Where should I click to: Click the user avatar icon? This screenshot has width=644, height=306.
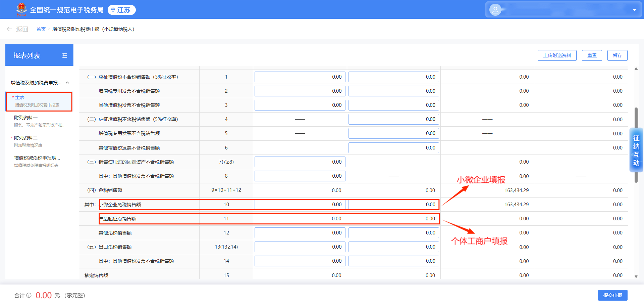tap(495, 10)
